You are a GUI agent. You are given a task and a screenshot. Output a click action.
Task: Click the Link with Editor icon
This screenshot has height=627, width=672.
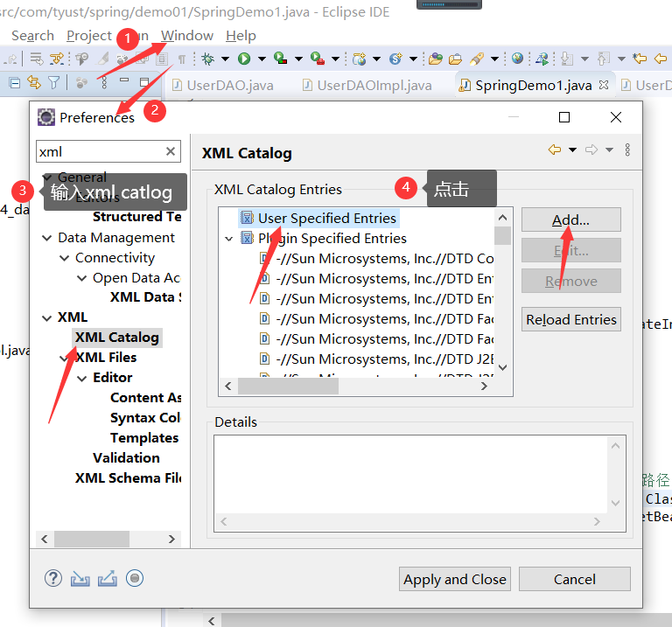click(34, 82)
